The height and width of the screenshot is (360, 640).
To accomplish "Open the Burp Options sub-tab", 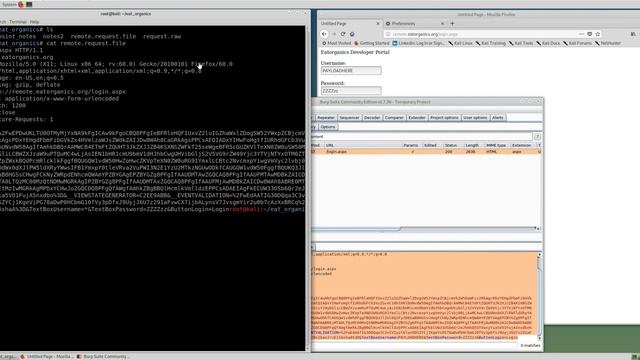I will tap(328, 127).
